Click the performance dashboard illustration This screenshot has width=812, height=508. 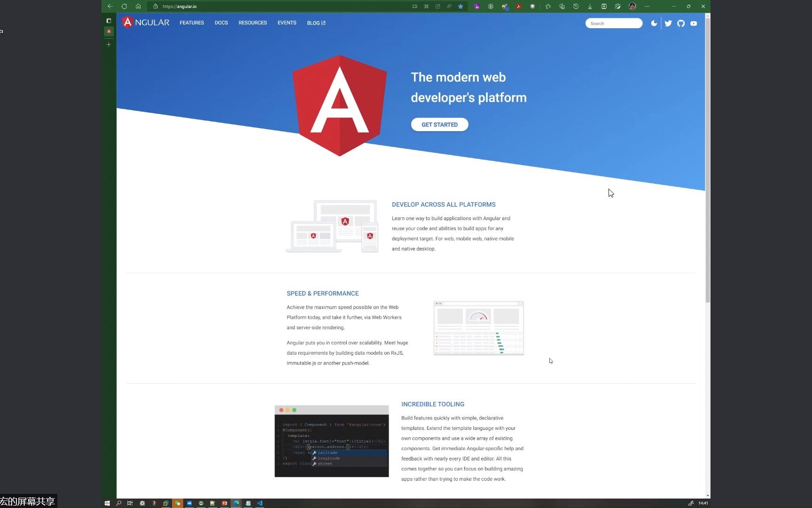tap(478, 328)
